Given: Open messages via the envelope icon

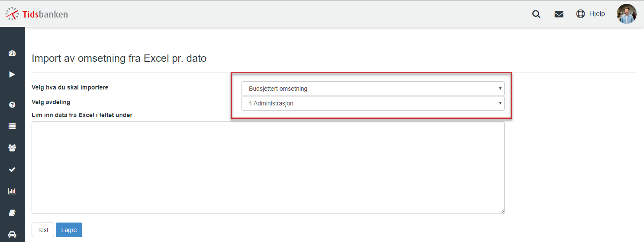Looking at the screenshot, I should (559, 14).
